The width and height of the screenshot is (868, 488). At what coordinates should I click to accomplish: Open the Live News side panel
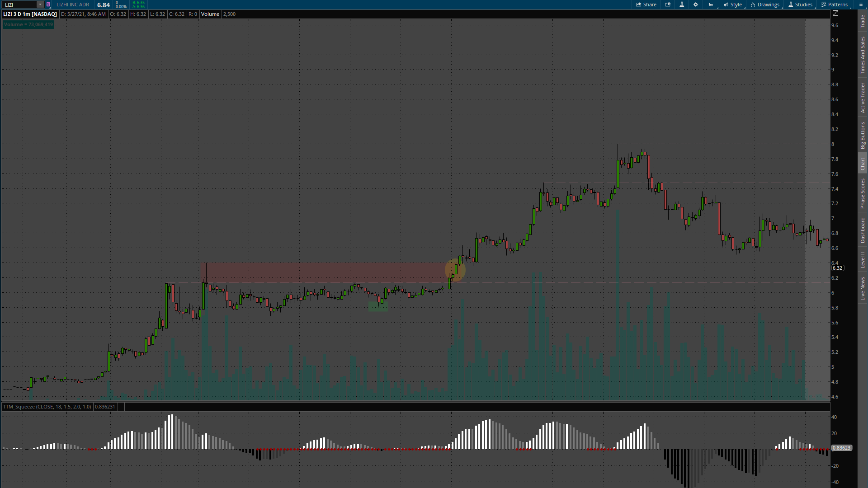coord(863,289)
